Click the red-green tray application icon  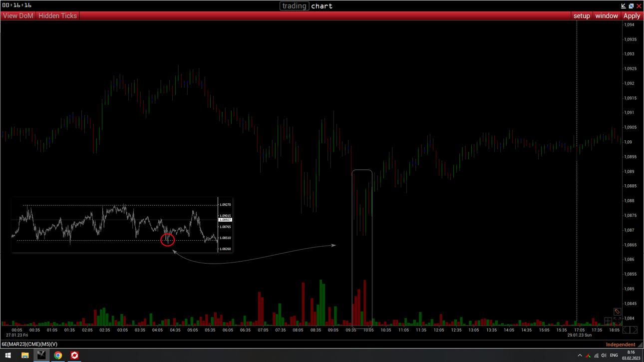click(x=588, y=356)
